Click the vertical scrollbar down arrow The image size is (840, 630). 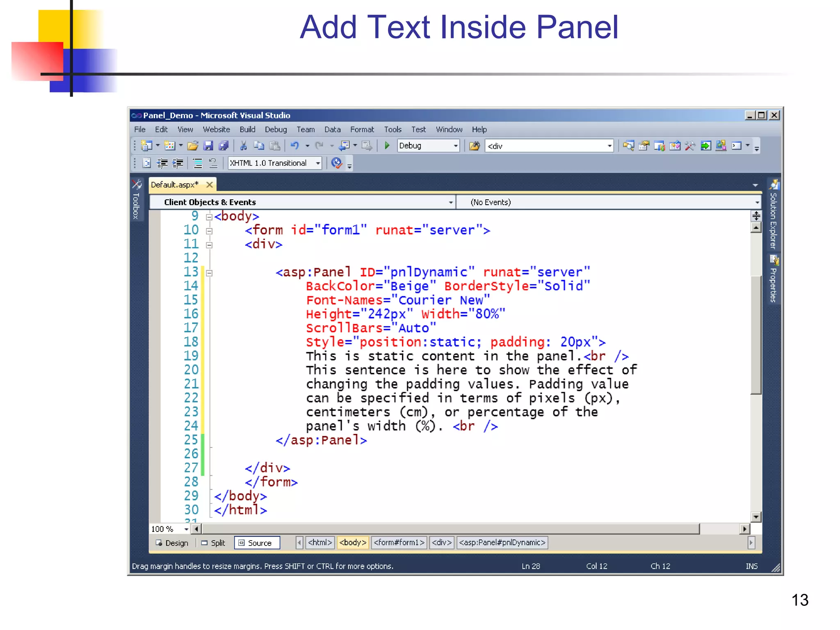tap(756, 517)
